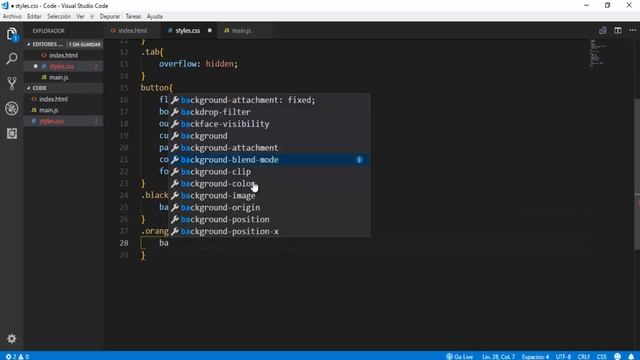The width and height of the screenshot is (640, 360).
Task: Change indentation via Espacios: 4
Action: [535, 356]
